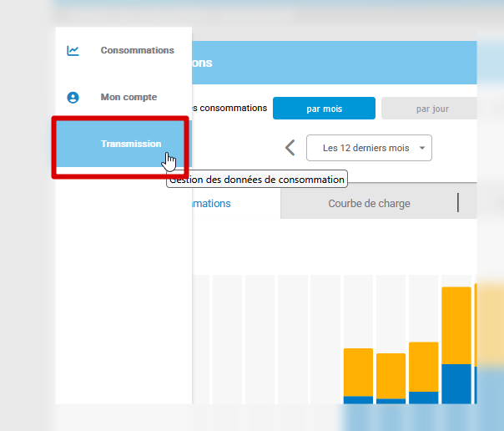Switch to the Courbe de charge tab
504x431 pixels.
[x=369, y=204]
